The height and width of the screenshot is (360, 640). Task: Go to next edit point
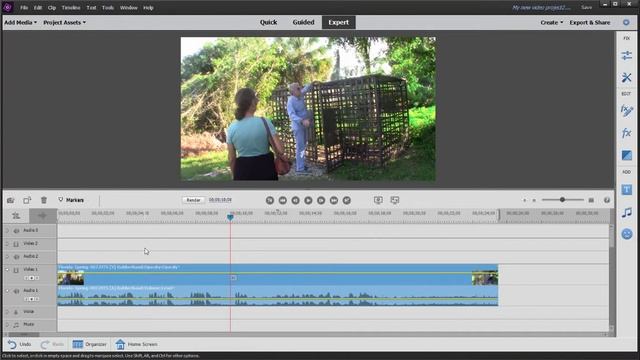347,200
